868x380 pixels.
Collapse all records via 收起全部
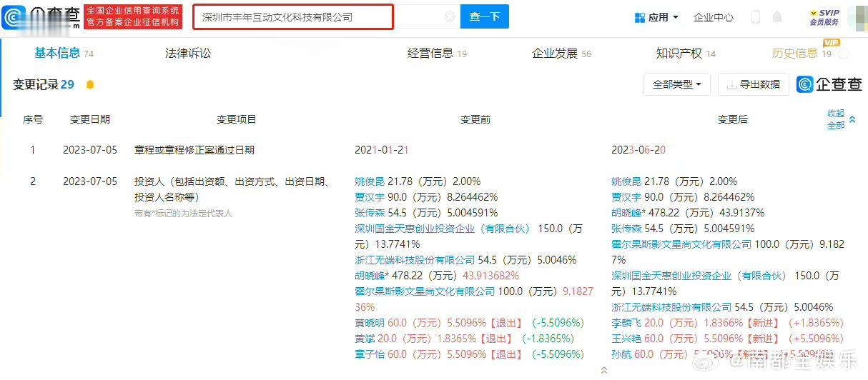tap(840, 119)
